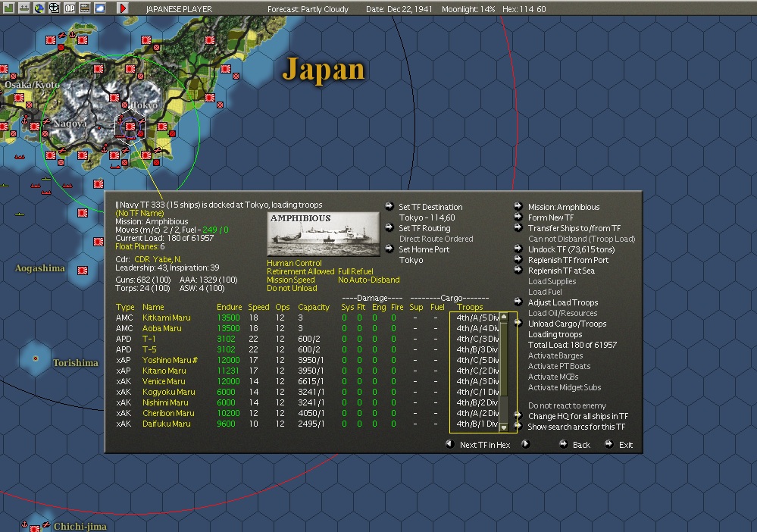Click the Back button
The width and height of the screenshot is (757, 532).
coord(581,445)
